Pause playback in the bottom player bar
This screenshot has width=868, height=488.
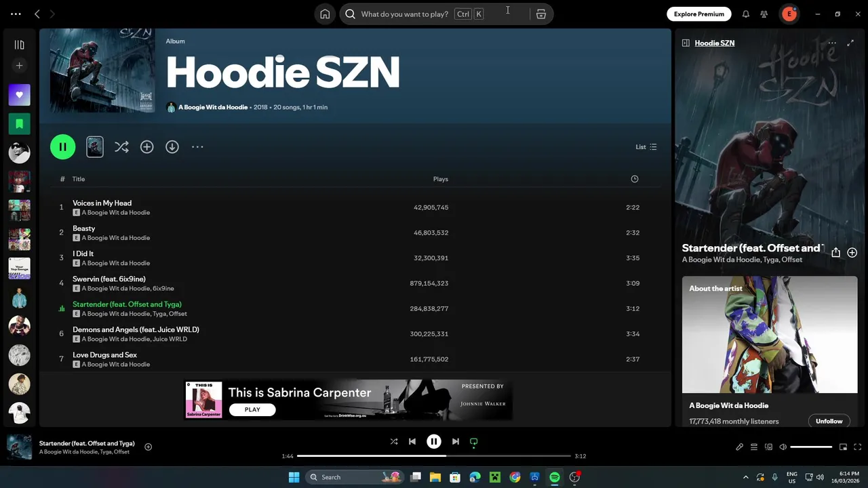tap(434, 441)
